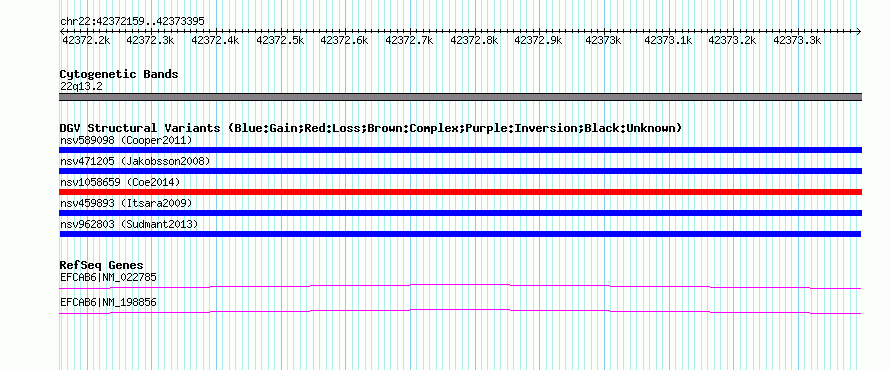
Task: Click the gray 22q13.2 cytogenetic band bar
Action: click(460, 97)
